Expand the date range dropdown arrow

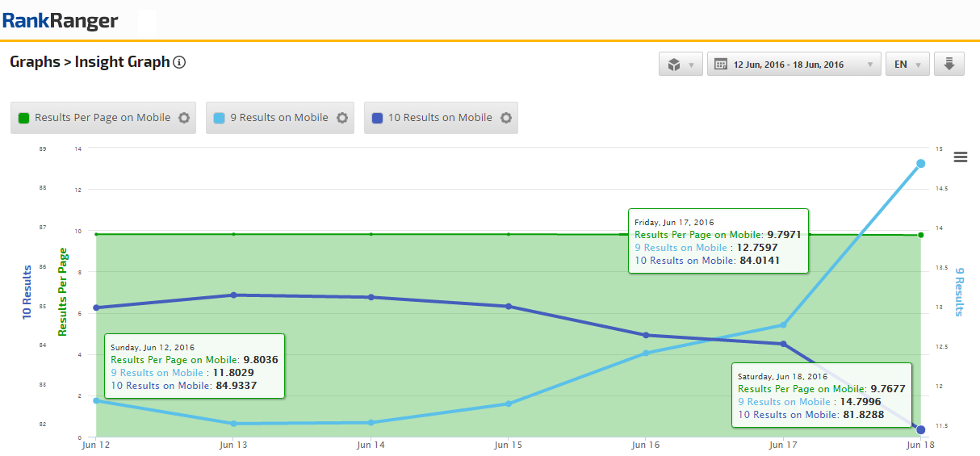pyautogui.click(x=869, y=65)
